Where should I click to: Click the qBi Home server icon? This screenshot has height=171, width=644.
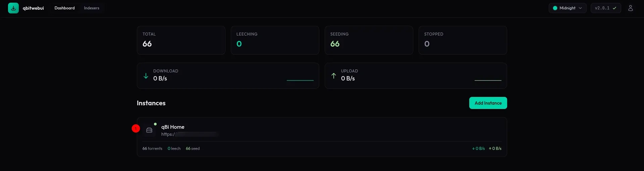click(x=149, y=130)
